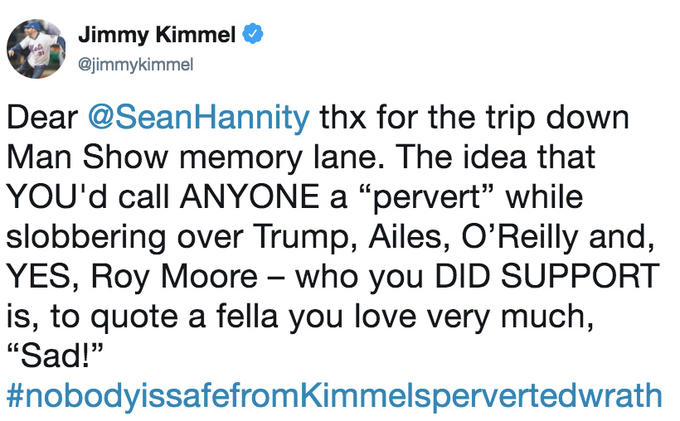Click the capitalized "YOU'd" word
Screen dimensions: 680x421
click(x=57, y=197)
